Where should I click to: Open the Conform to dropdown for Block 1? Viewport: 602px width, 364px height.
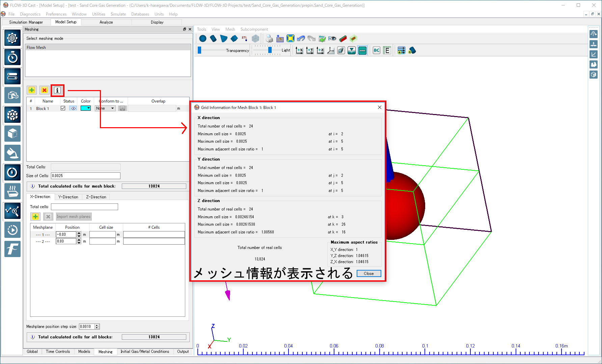pyautogui.click(x=105, y=108)
